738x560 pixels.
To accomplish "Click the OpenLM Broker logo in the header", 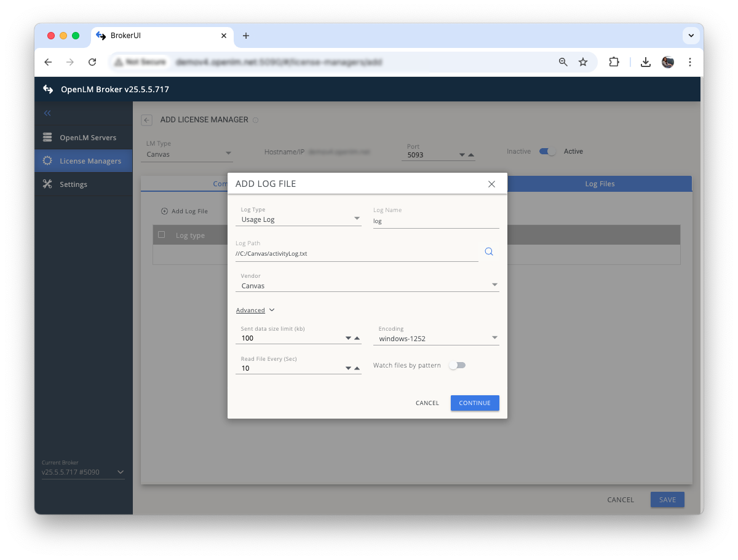I will [48, 89].
